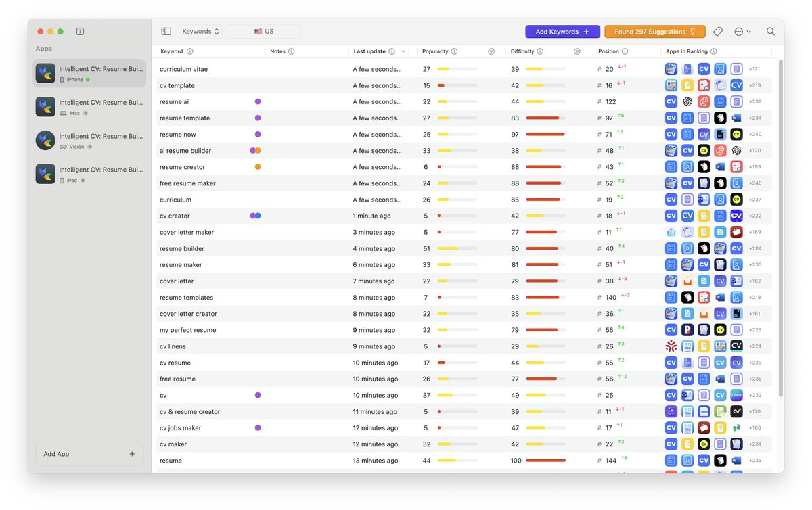Click the Difficulty column filter icon

[577, 51]
